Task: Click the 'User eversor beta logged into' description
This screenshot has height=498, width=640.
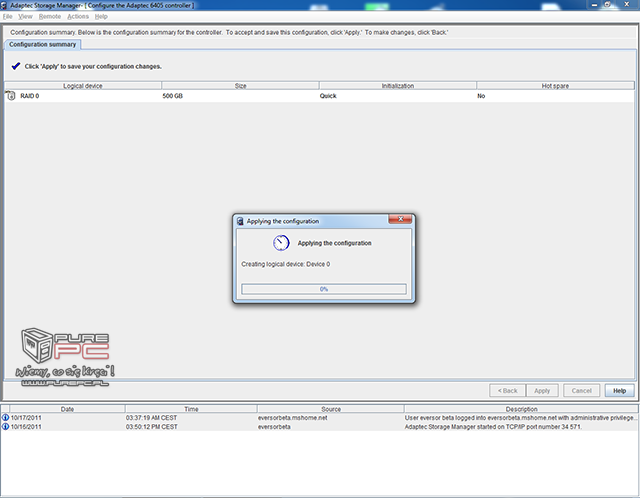Action: [x=520, y=418]
